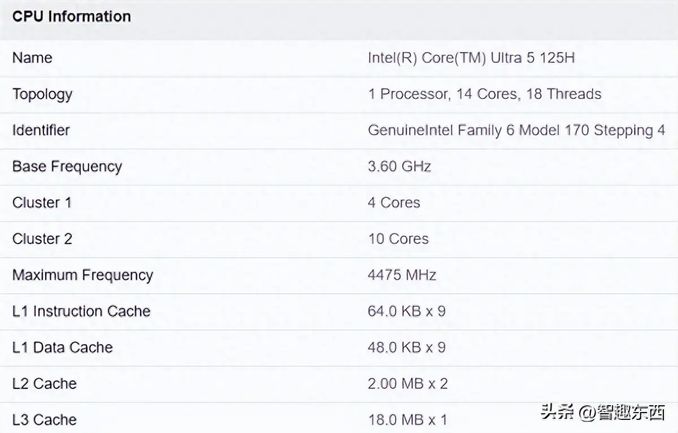Click the 10 Cores value for Cluster 2
678x433 pixels.
[x=398, y=239]
